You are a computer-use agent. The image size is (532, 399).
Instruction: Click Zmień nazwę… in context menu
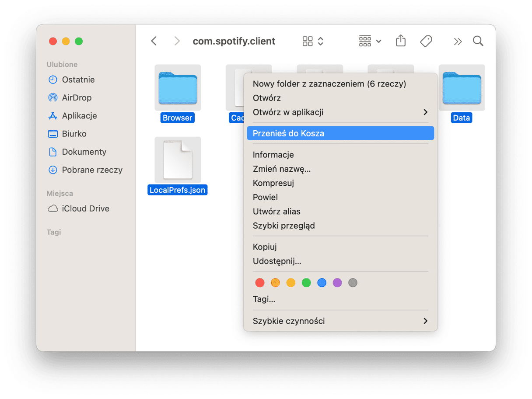[281, 169]
